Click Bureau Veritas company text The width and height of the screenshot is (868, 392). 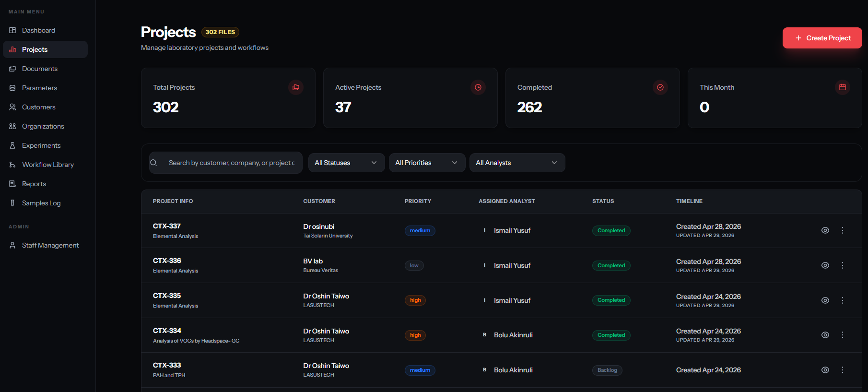321,270
